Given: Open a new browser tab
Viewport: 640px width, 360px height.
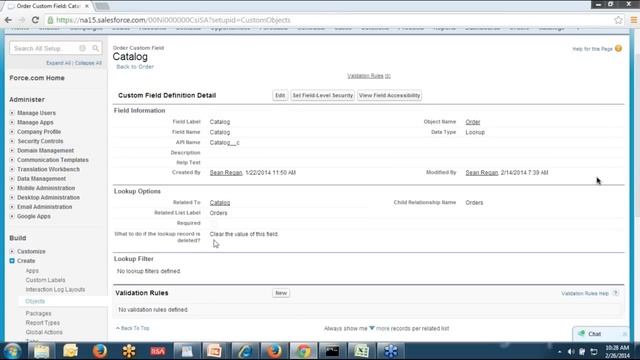Looking at the screenshot, I should point(102,6).
